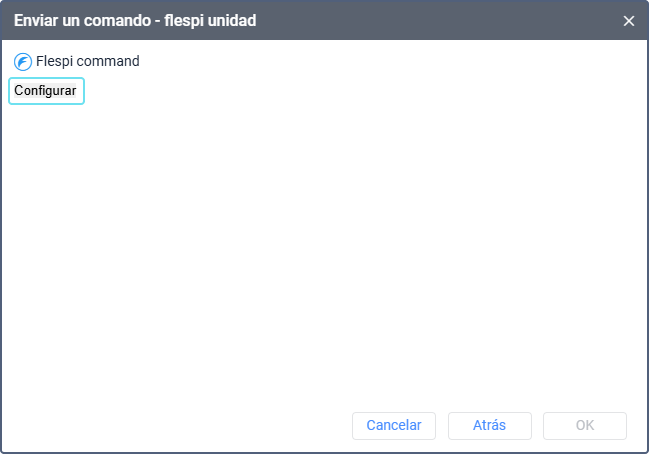The image size is (649, 454).
Task: Confirm with the greyed-out OK button
Action: coord(585,425)
